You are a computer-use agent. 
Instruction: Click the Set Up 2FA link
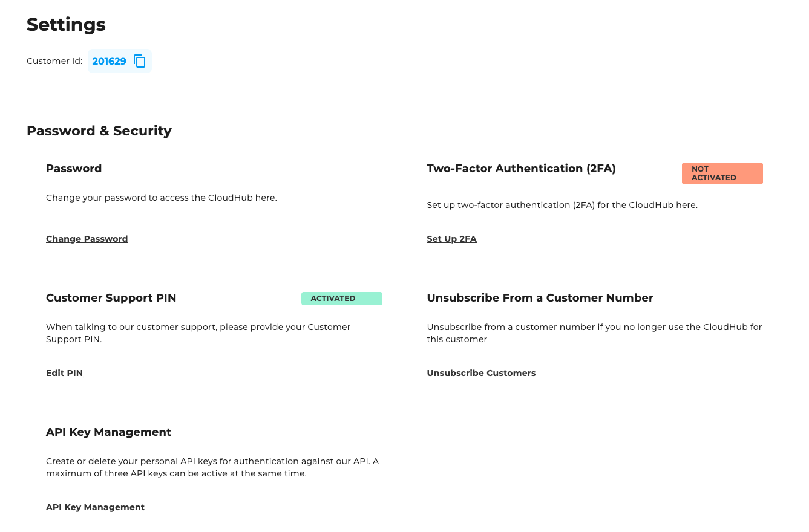(451, 239)
